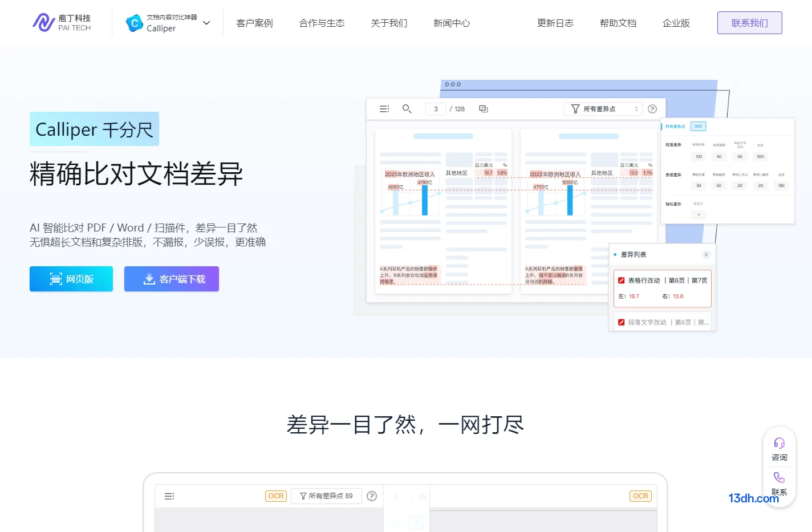
Task: Open the 关于我们 menu item
Action: click(389, 23)
